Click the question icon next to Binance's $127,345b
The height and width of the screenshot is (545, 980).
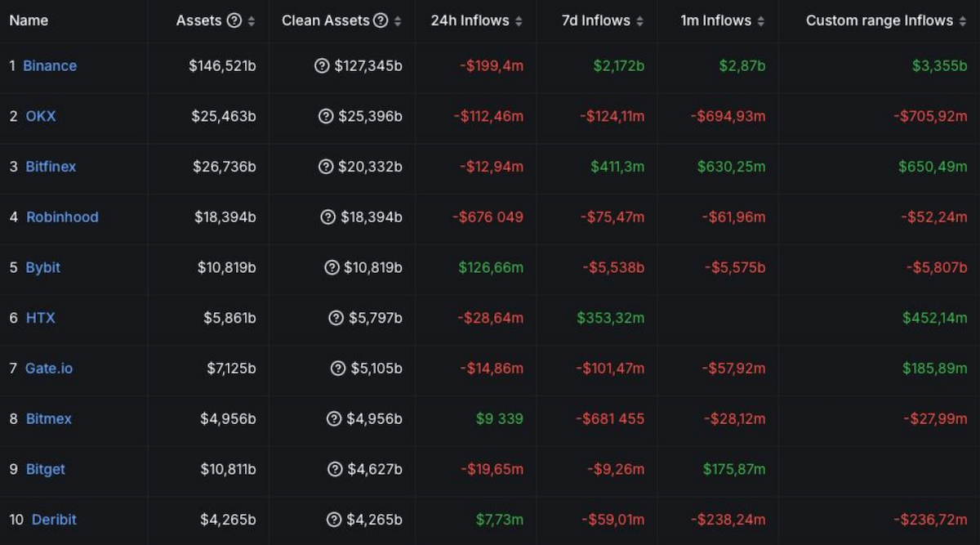(322, 65)
